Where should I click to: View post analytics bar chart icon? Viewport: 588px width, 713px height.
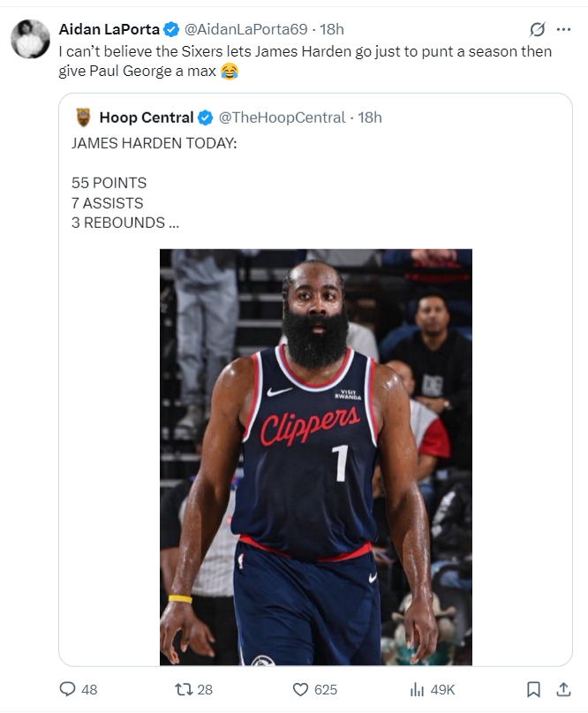coord(418,689)
